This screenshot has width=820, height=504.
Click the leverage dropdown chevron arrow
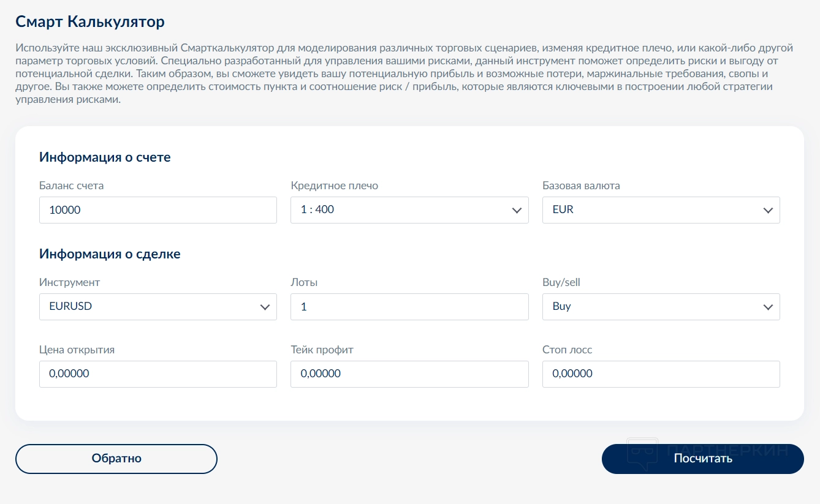pos(516,211)
